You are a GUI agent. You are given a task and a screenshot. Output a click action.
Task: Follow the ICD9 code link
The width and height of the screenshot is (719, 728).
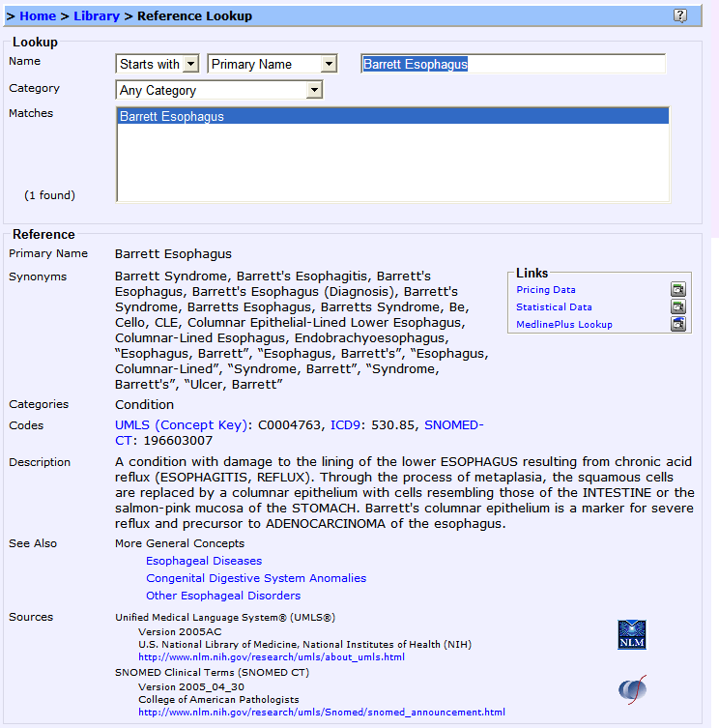[345, 424]
